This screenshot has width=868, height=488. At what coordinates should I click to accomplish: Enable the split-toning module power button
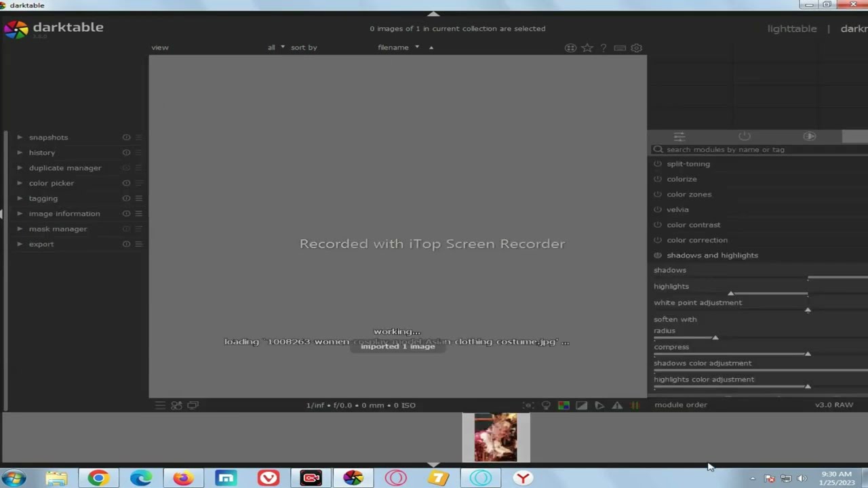pyautogui.click(x=657, y=164)
